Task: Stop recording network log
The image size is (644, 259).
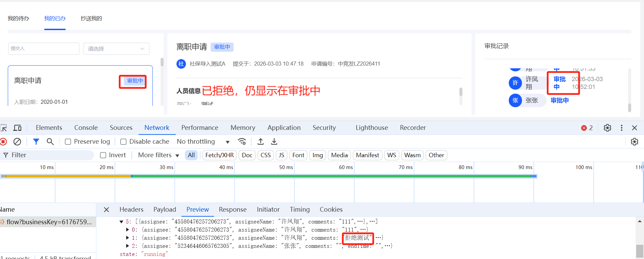Action: pos(4,142)
